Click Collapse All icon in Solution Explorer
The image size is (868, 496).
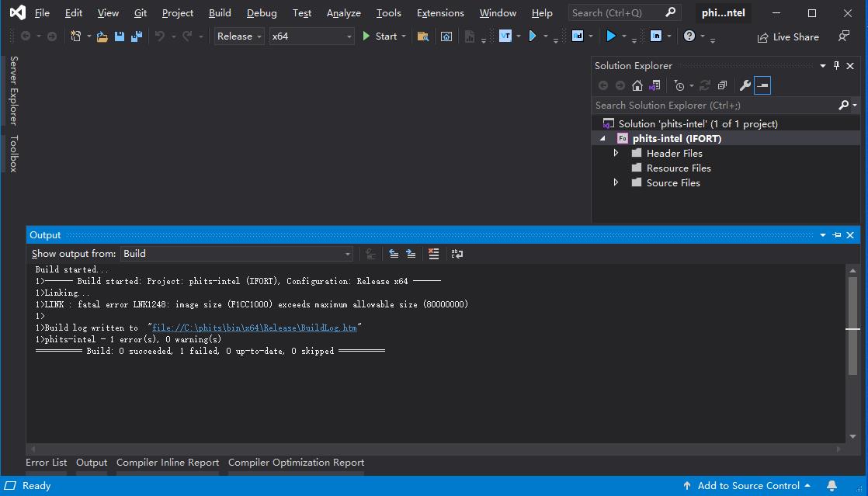click(723, 85)
